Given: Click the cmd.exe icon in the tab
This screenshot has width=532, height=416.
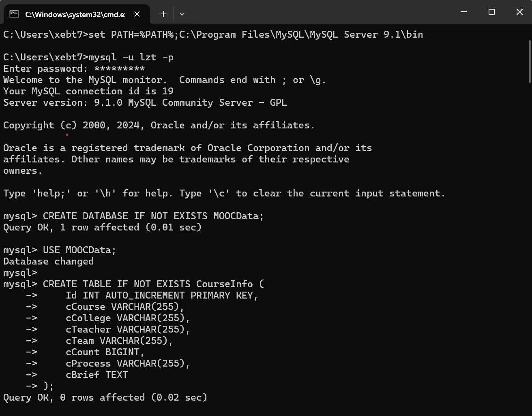Looking at the screenshot, I should point(14,14).
